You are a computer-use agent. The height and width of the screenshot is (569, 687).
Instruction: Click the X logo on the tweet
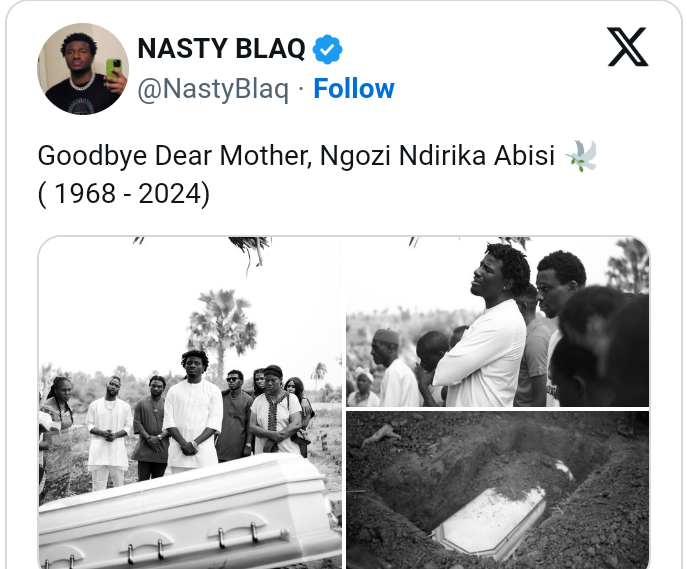click(627, 47)
